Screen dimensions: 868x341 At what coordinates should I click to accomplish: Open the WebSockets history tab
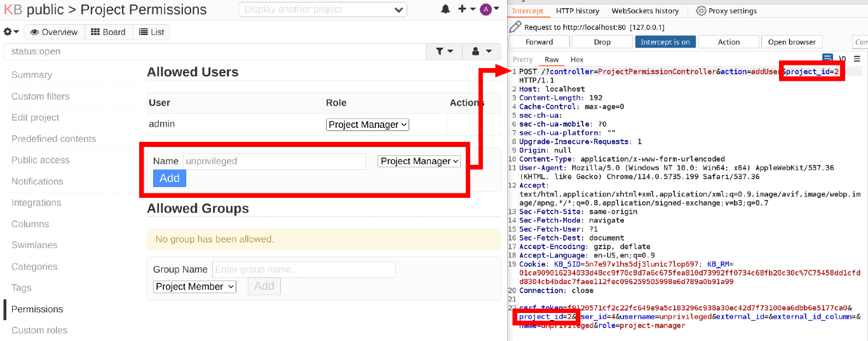coord(645,11)
